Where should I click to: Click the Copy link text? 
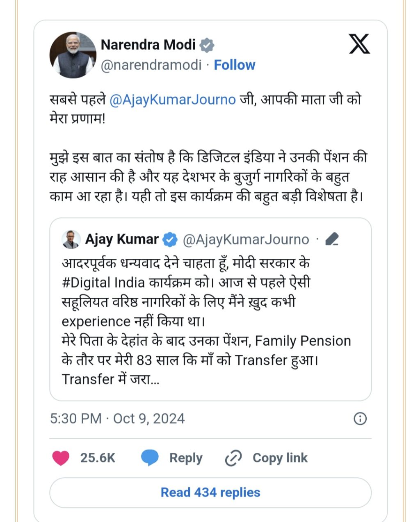pyautogui.click(x=280, y=458)
